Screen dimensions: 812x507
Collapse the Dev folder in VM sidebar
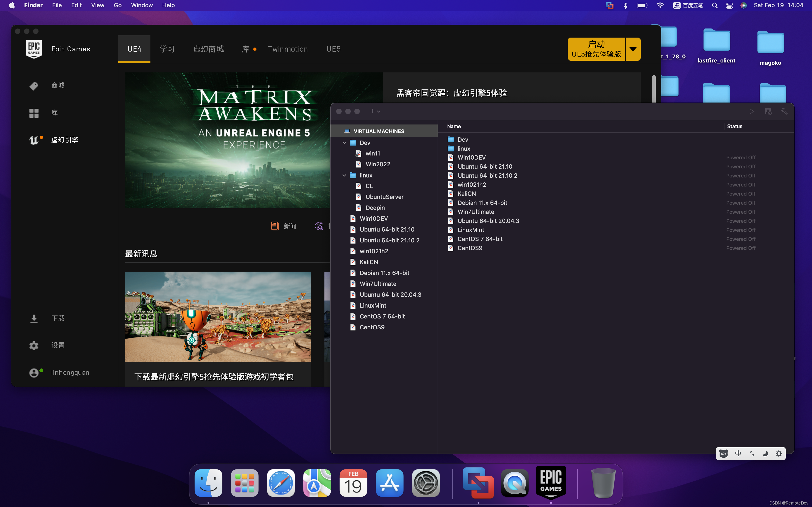(x=344, y=143)
